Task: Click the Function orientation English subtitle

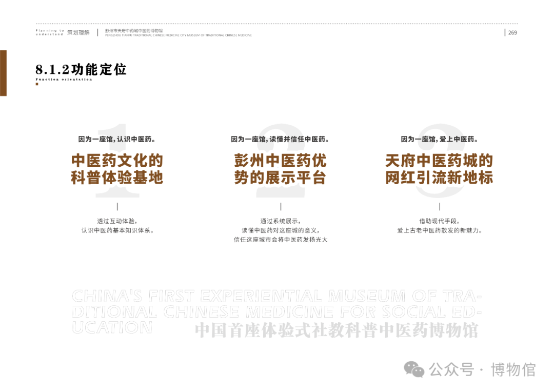Action: click(x=64, y=80)
